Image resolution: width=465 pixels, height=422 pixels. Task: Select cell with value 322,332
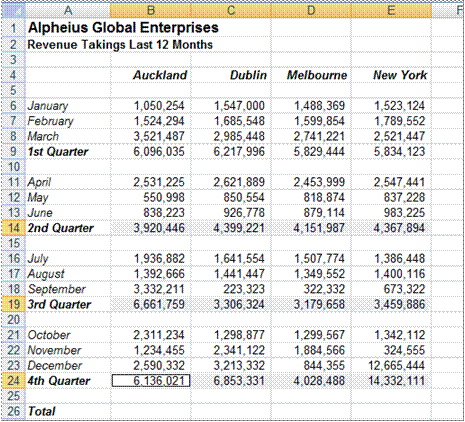[x=311, y=289]
